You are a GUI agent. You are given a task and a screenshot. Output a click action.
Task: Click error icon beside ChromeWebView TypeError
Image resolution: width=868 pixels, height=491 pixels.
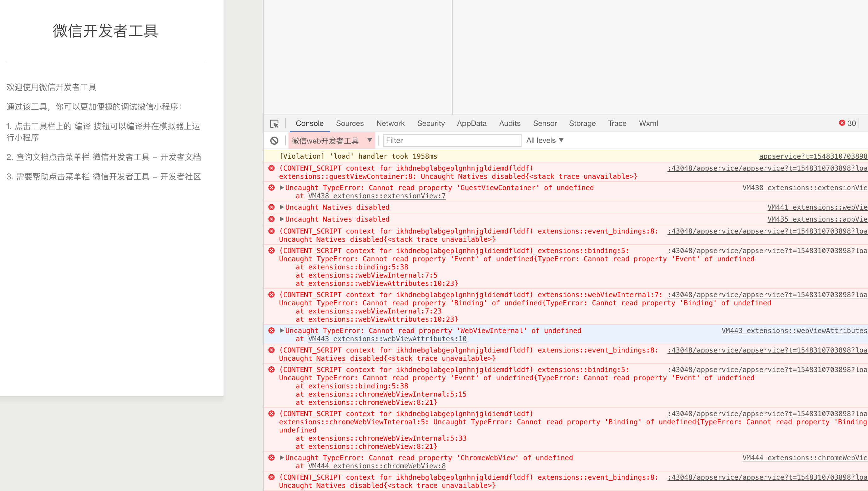(x=271, y=458)
